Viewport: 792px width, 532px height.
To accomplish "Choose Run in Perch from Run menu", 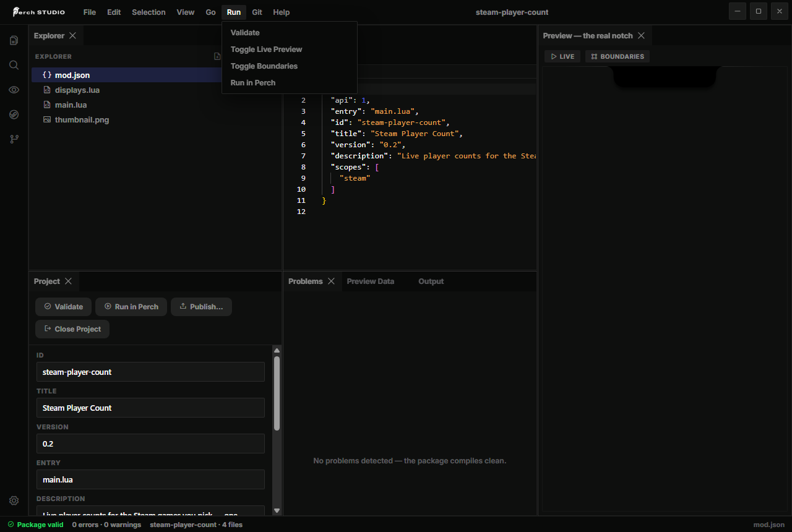I will (x=290, y=83).
